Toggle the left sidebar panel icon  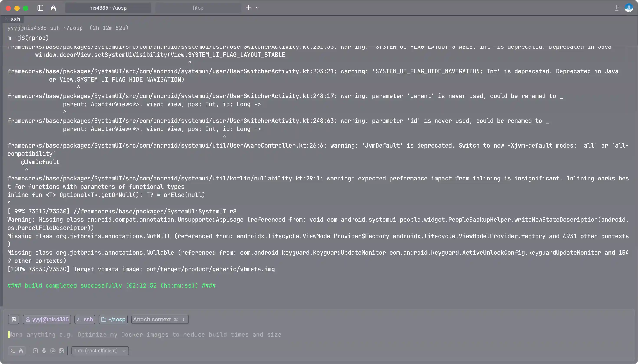coord(40,8)
